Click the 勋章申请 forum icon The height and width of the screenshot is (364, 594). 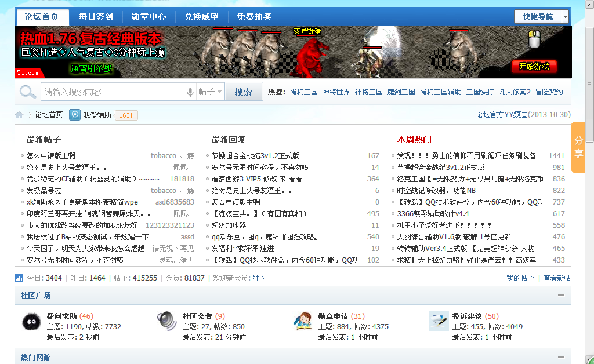tap(302, 321)
